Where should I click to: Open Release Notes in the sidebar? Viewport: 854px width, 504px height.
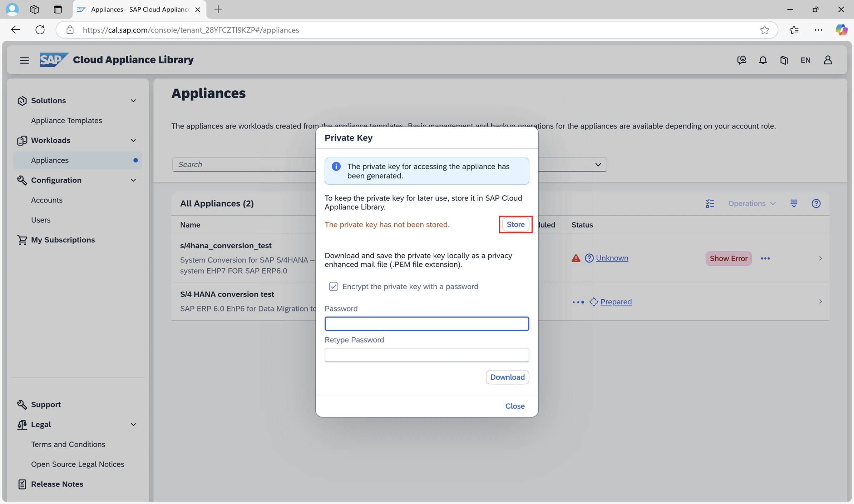coord(57,484)
